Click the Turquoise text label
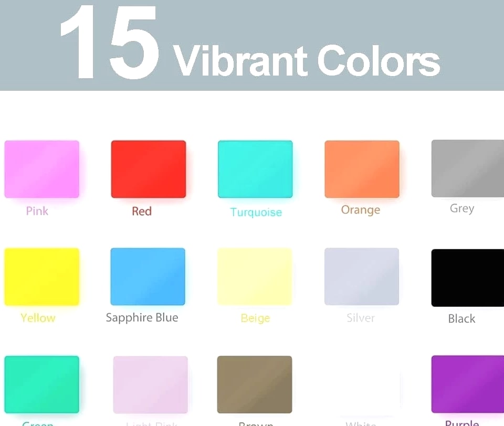Image resolution: width=504 pixels, height=426 pixels. coord(256,212)
